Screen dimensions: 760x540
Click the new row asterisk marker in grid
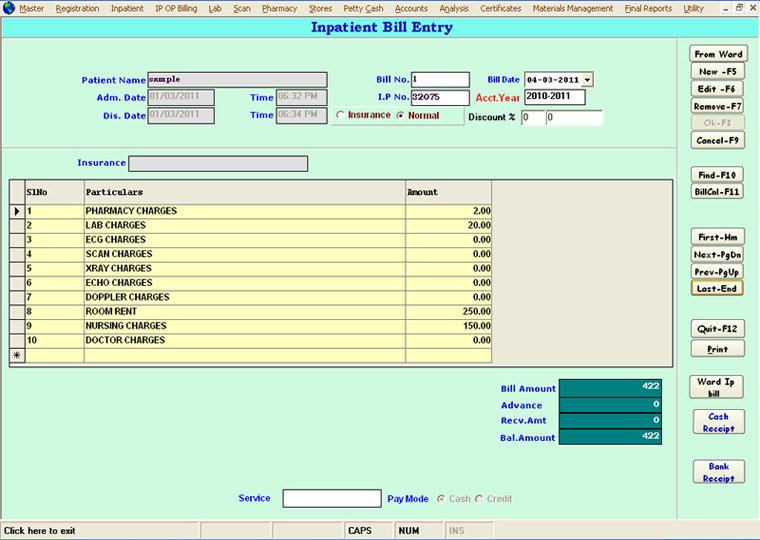coord(17,355)
